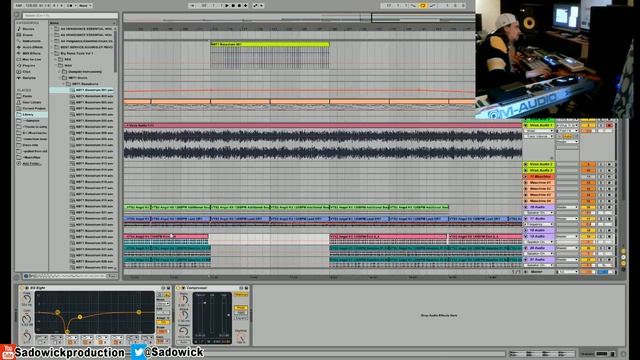This screenshot has width=640, height=360.
Task: Select the Master track header
Action: (x=537, y=271)
